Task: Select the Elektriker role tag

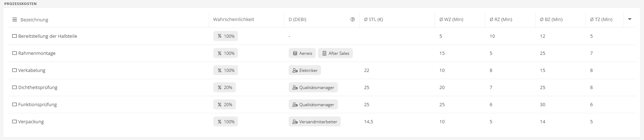Action: click(305, 70)
